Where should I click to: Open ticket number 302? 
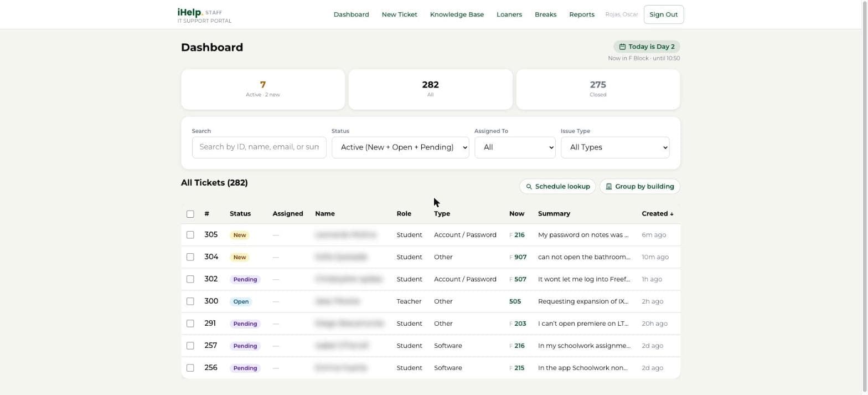tap(211, 279)
